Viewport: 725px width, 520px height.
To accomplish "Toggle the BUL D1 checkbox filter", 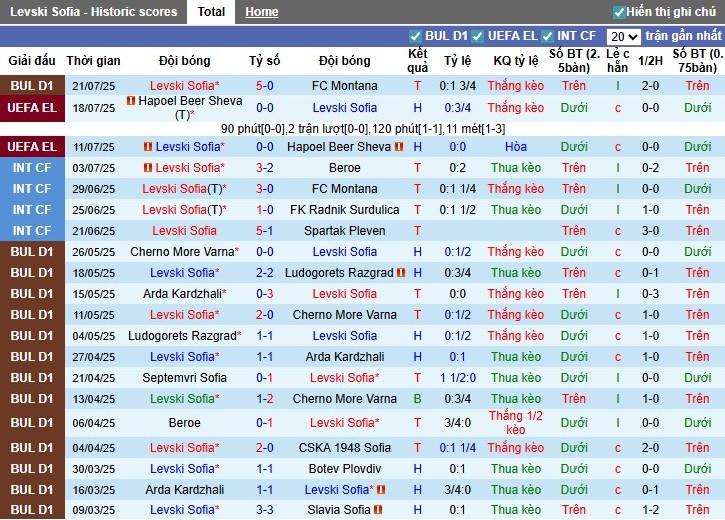I will [x=416, y=36].
